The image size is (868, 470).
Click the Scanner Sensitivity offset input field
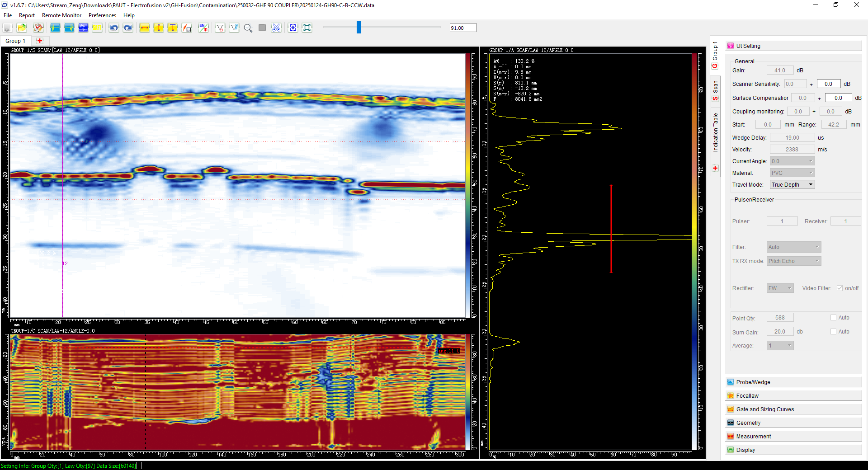pos(828,84)
